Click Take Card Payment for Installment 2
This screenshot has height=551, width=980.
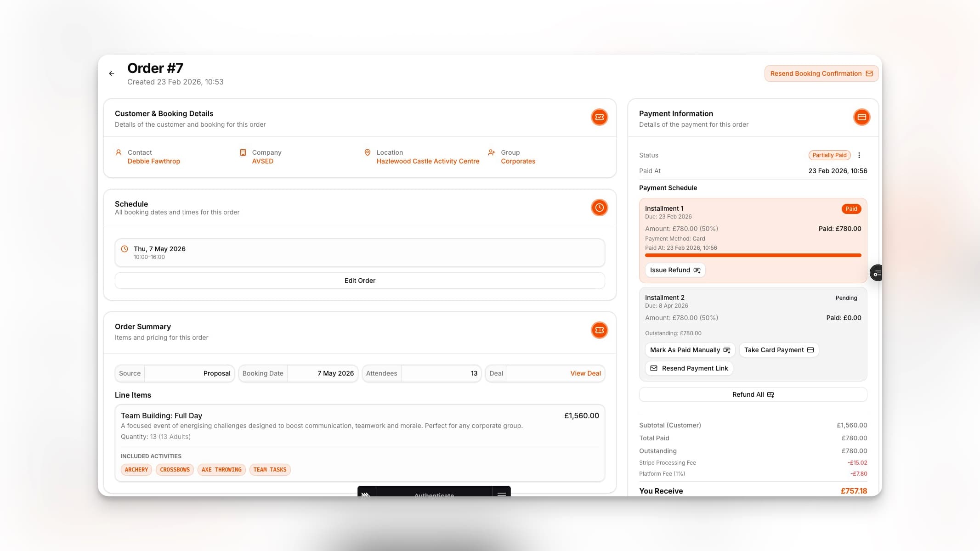pos(778,349)
